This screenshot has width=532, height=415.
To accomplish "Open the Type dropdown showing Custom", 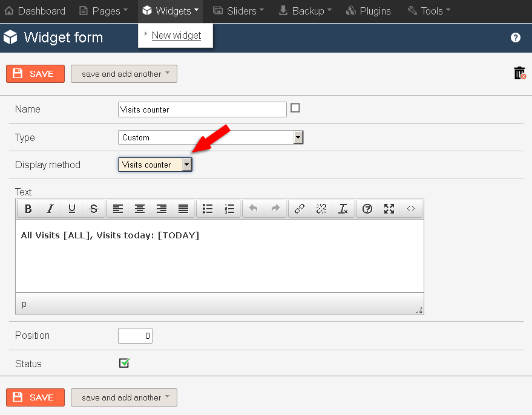I will [x=211, y=137].
